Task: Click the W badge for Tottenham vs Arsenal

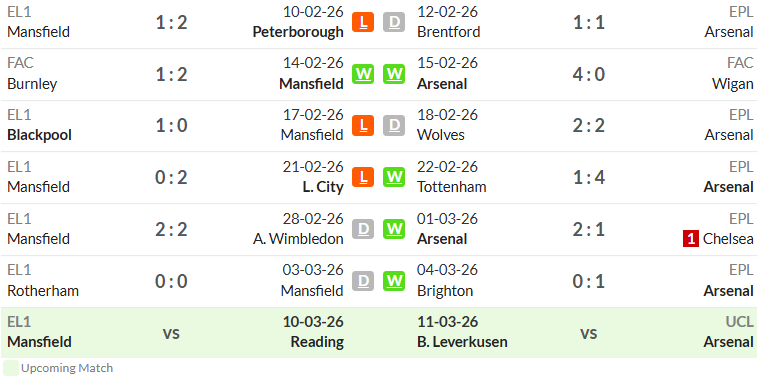Action: pyautogui.click(x=394, y=177)
